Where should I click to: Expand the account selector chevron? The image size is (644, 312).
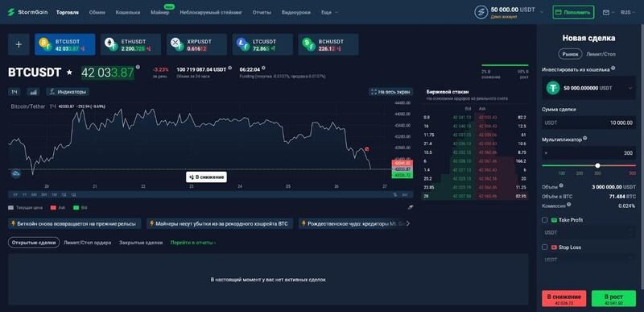542,12
